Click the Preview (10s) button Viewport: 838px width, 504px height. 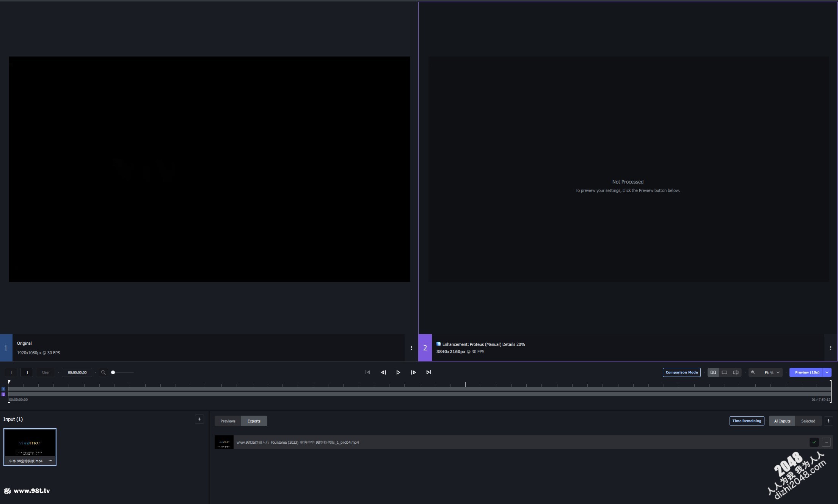click(x=807, y=372)
